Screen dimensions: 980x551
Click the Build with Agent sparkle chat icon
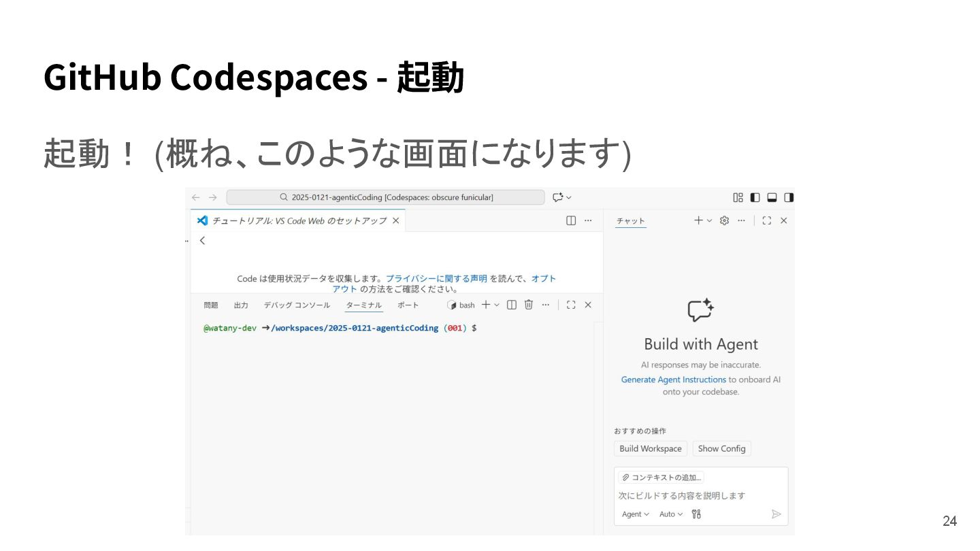[x=700, y=310]
